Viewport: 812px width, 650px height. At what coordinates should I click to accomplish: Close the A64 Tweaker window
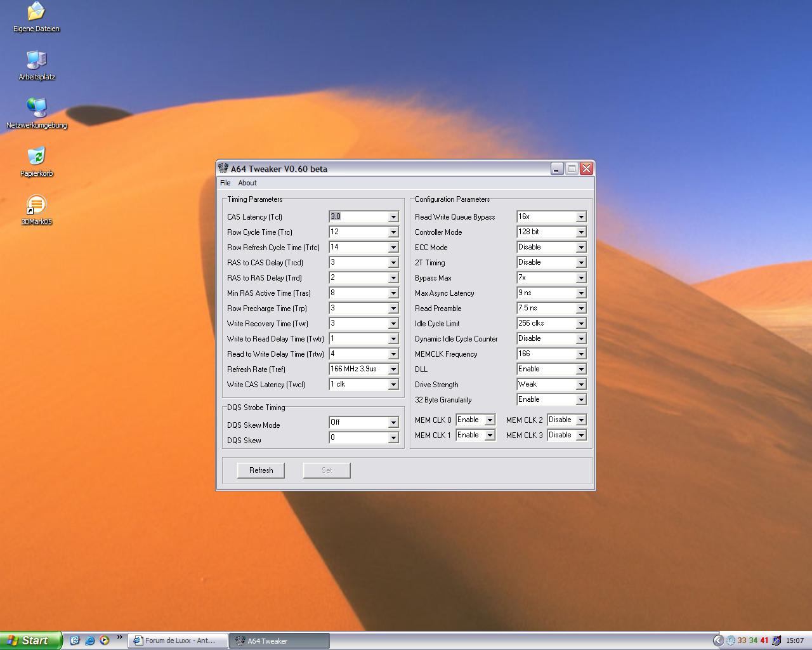(x=586, y=168)
